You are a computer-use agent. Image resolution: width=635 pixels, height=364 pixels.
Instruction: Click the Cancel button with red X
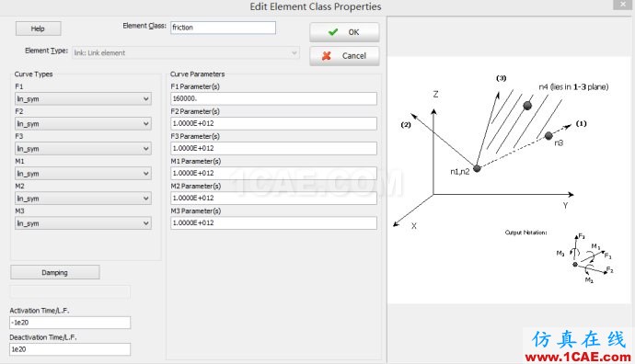344,56
